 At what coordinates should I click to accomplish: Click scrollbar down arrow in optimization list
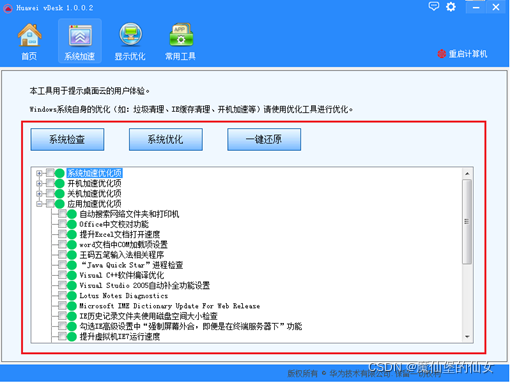click(467, 337)
